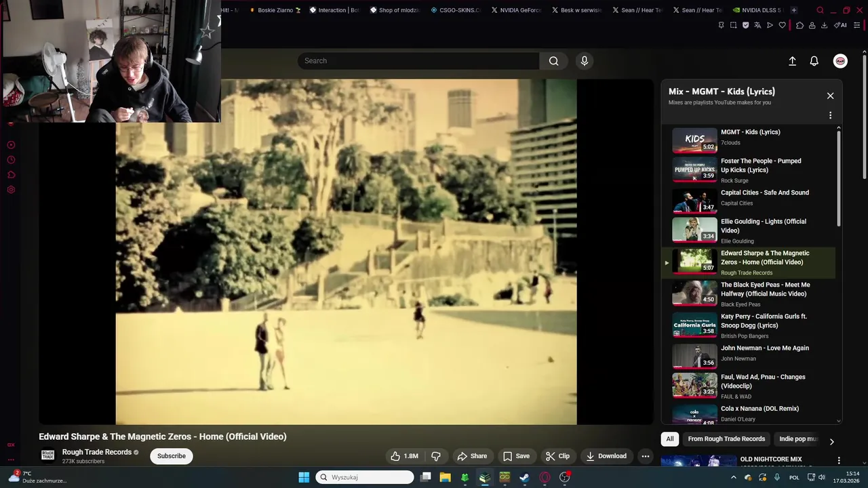The height and width of the screenshot is (488, 868).
Task: Click the Wyszukaj taskbar search box
Action: [365, 477]
